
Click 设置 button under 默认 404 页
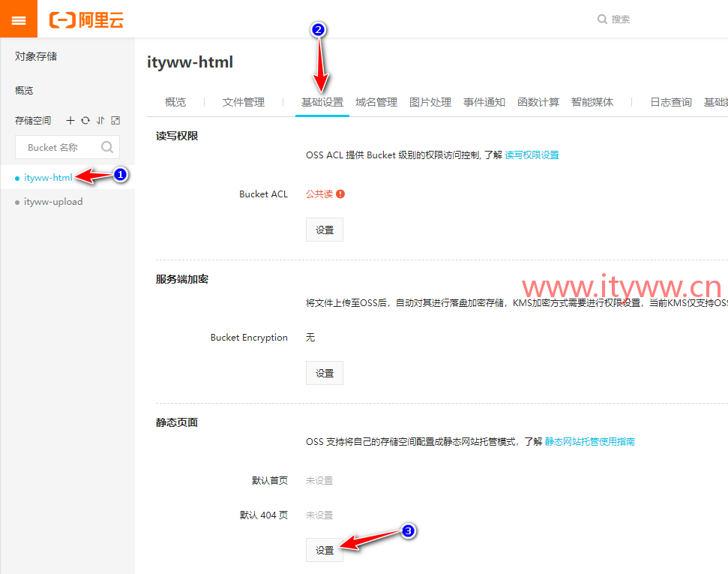[x=325, y=550]
